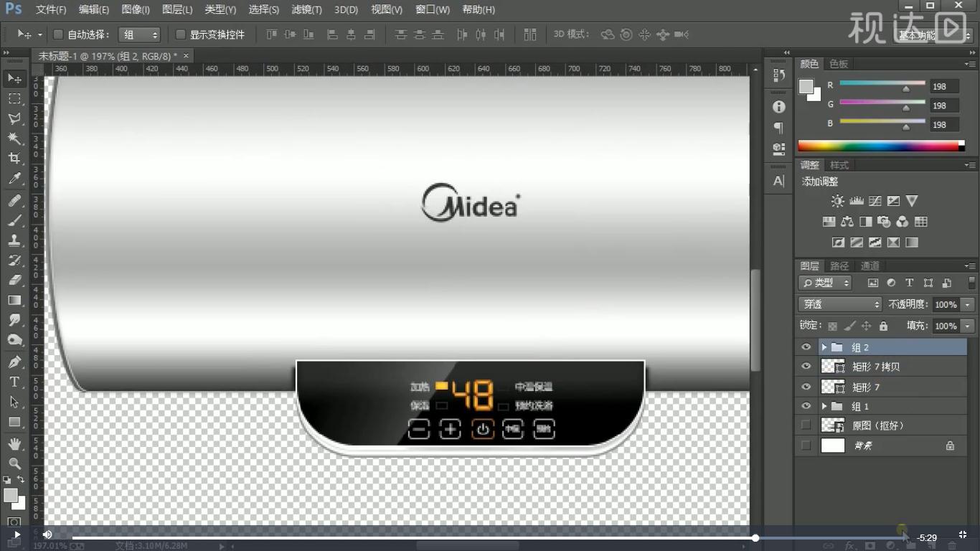Select the Eraser tool
This screenshot has height=551, width=980.
click(14, 280)
